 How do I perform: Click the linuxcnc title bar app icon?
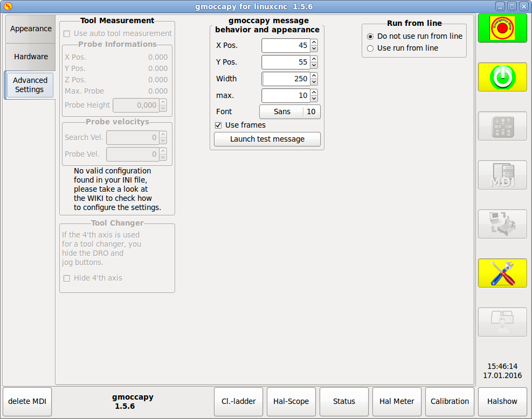point(8,6)
